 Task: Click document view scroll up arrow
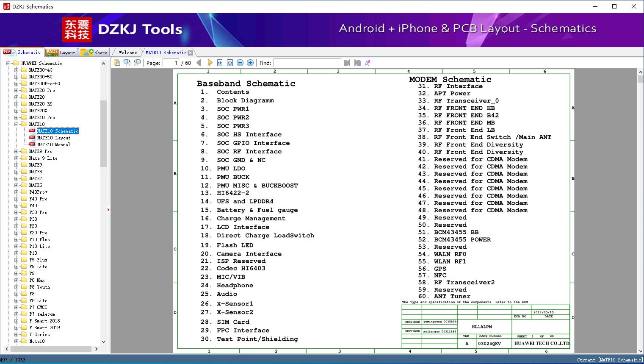640,72
